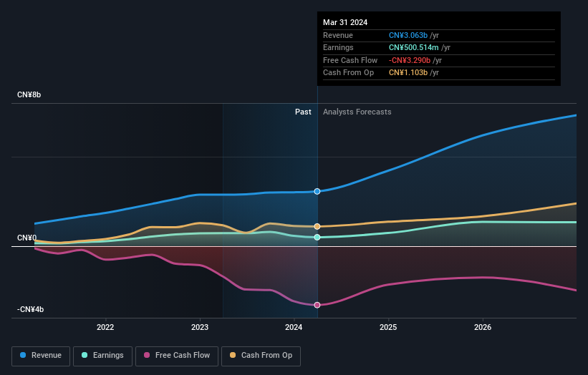Click the -CN¥4b y-axis label
Screen dimensions: 588x375
[x=30, y=309]
